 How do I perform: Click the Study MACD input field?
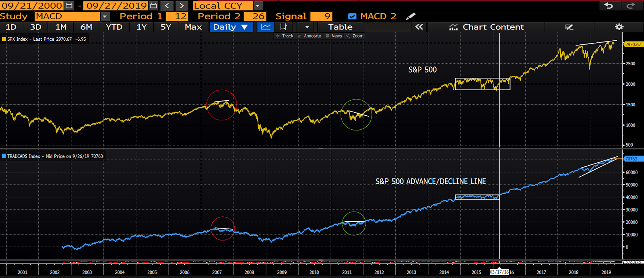pyautogui.click(x=67, y=17)
